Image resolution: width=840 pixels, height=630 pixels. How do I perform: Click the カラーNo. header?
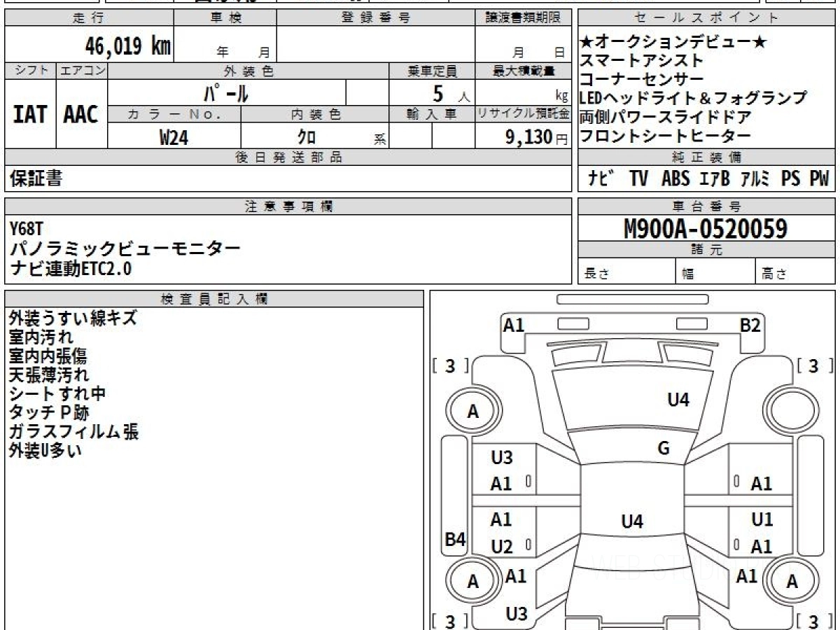pyautogui.click(x=174, y=114)
